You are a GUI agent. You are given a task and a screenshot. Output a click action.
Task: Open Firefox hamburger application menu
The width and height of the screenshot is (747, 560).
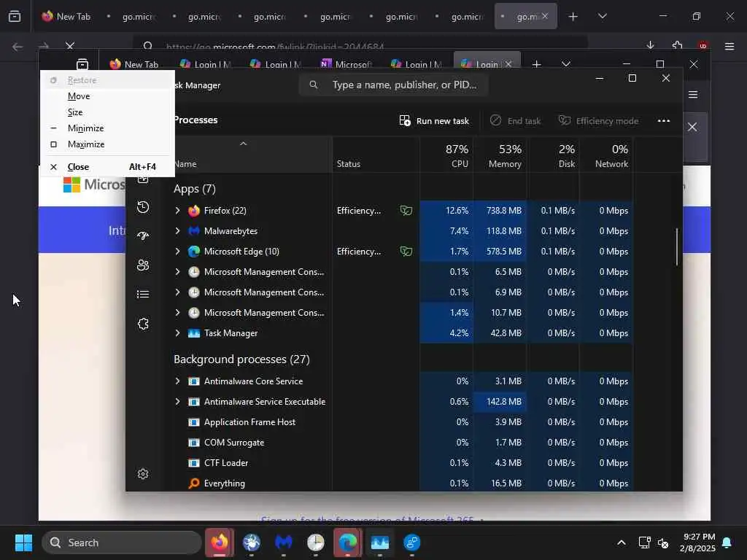coord(729,46)
